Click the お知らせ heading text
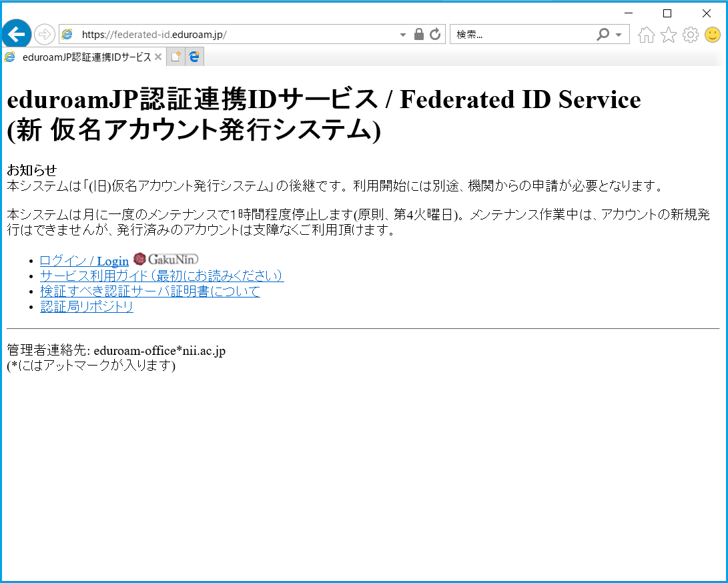The height and width of the screenshot is (583, 728). [x=31, y=170]
